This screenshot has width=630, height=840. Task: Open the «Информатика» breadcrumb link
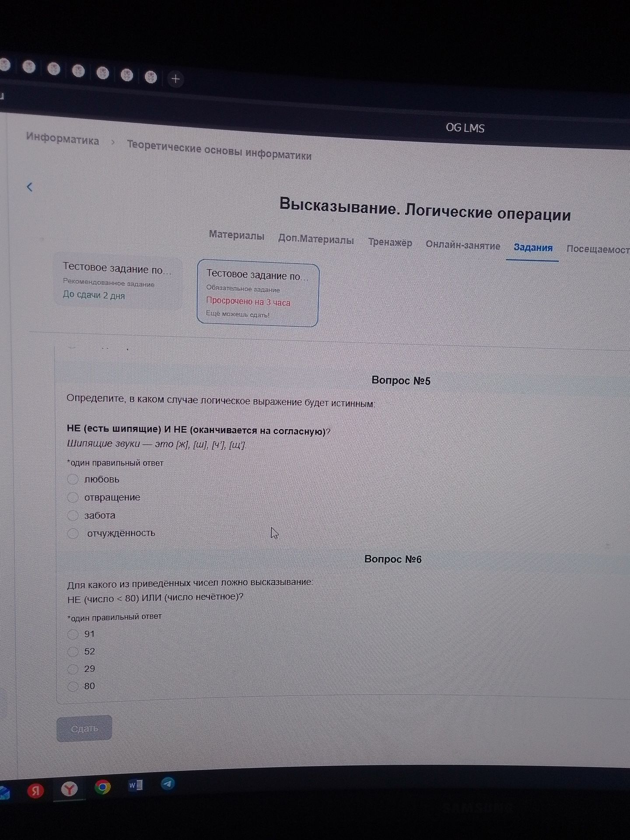coord(63,139)
